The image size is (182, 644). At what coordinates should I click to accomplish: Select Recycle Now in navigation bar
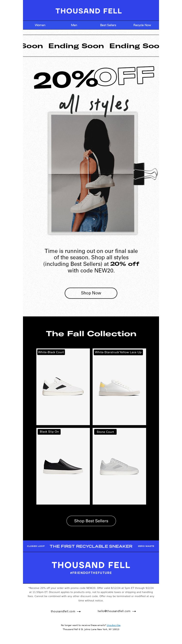(x=142, y=25)
